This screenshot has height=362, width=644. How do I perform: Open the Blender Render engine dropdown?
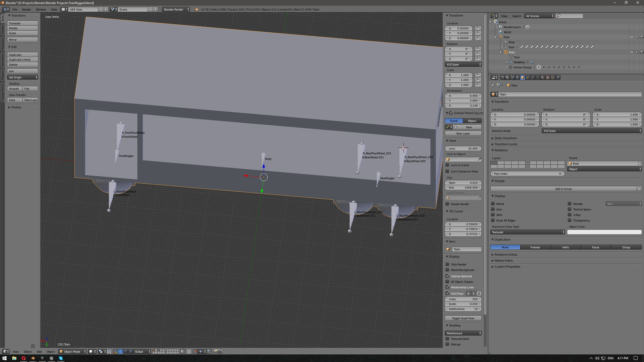[176, 9]
